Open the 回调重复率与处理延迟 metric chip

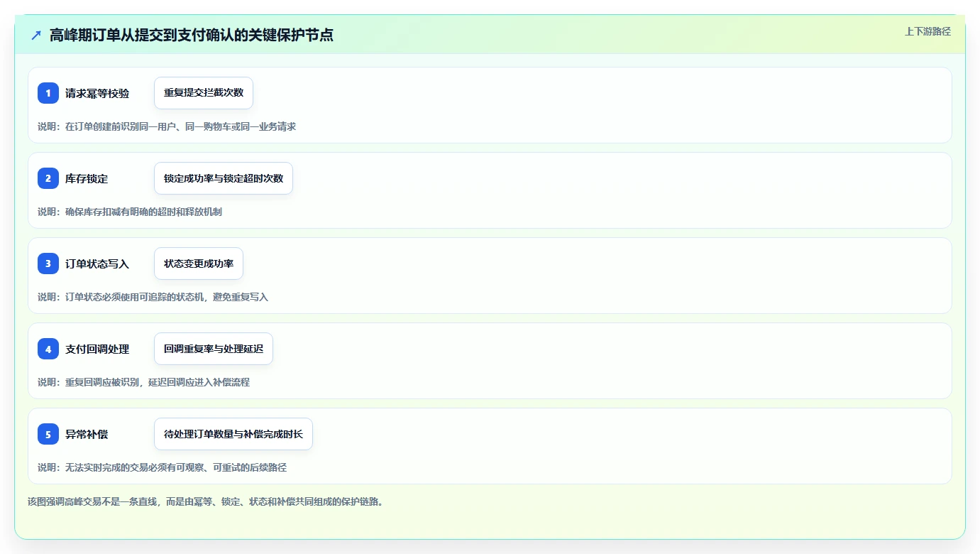tap(214, 349)
